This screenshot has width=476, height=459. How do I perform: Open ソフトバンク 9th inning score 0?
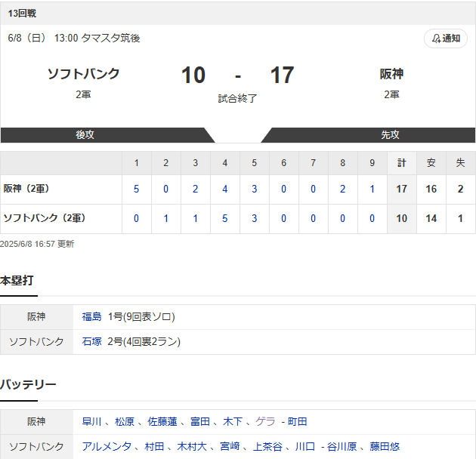[372, 218]
